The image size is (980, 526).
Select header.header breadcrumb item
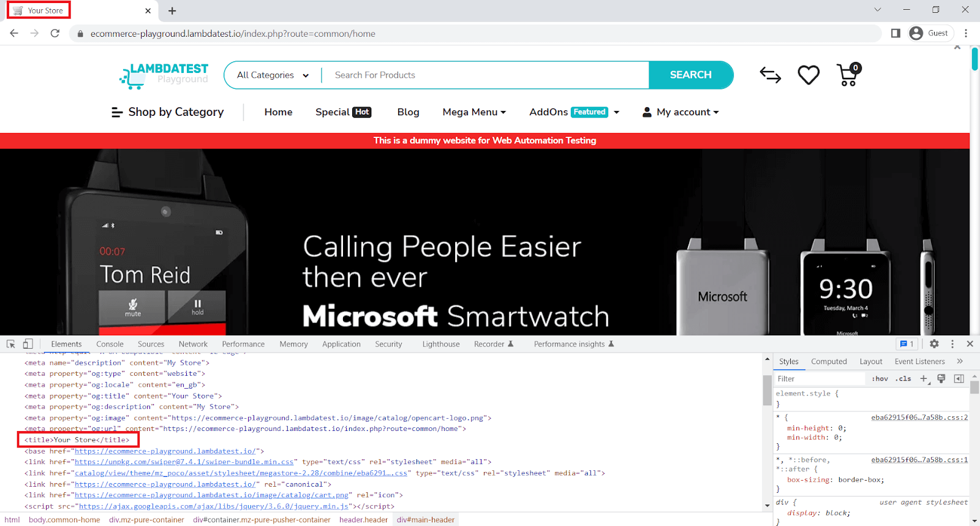point(363,520)
